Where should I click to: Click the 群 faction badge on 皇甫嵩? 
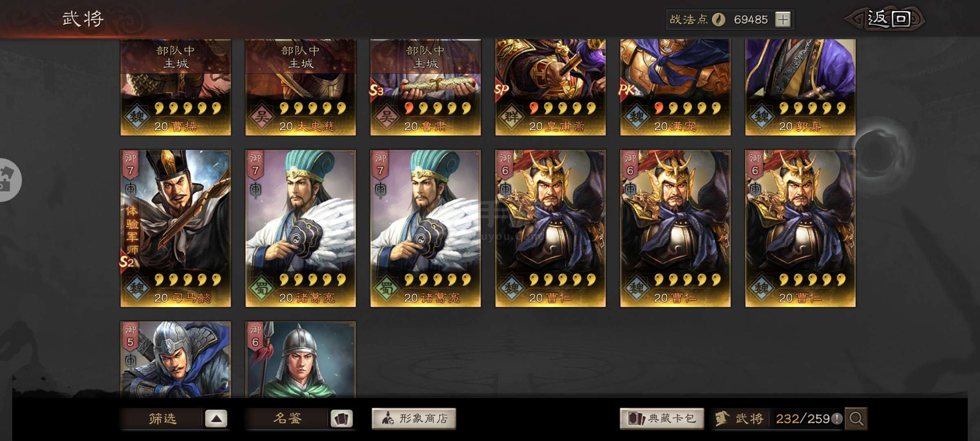coord(512,117)
